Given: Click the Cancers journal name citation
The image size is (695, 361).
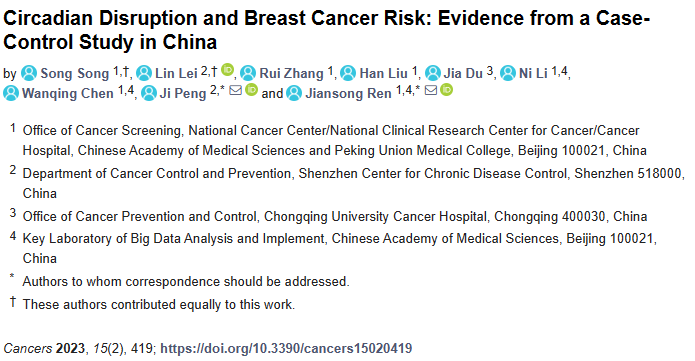Looking at the screenshot, I should click(x=27, y=348).
